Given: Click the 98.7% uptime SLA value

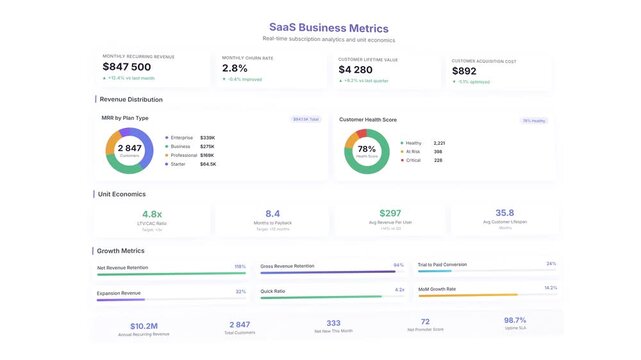Looking at the screenshot, I should (515, 320).
